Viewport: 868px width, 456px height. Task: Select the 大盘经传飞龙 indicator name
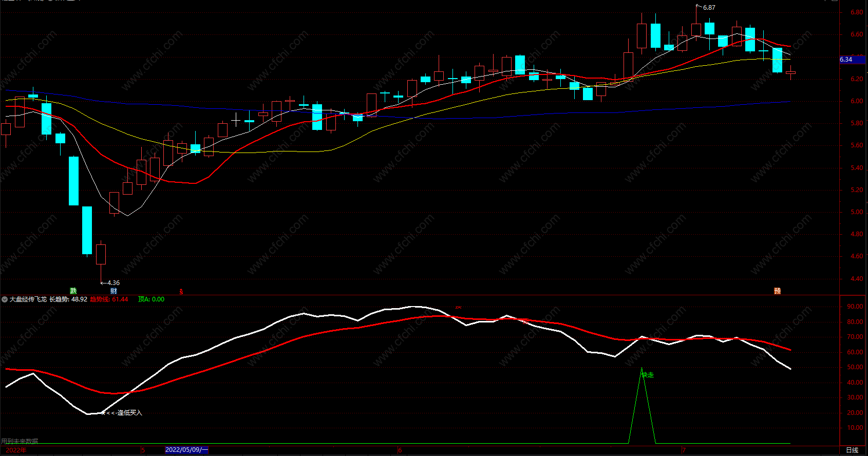[28, 299]
